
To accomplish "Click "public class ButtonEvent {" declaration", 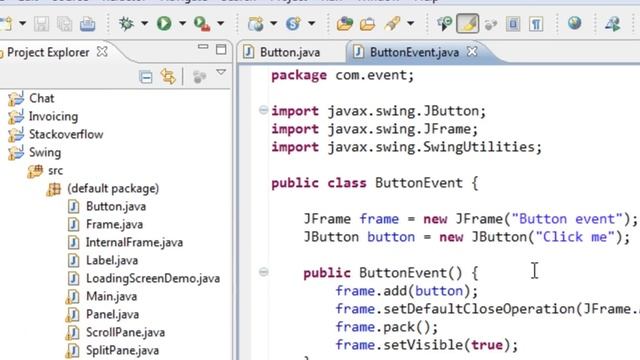I will click(x=375, y=183).
